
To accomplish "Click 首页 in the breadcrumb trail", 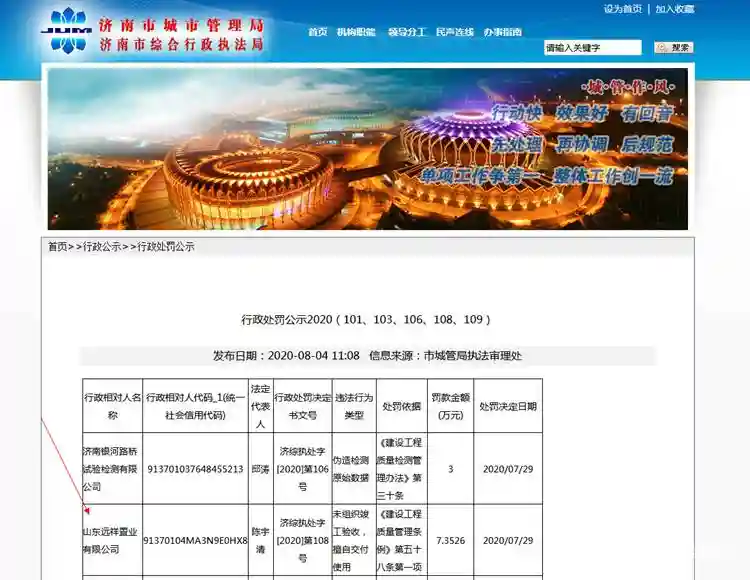I will coord(58,246).
